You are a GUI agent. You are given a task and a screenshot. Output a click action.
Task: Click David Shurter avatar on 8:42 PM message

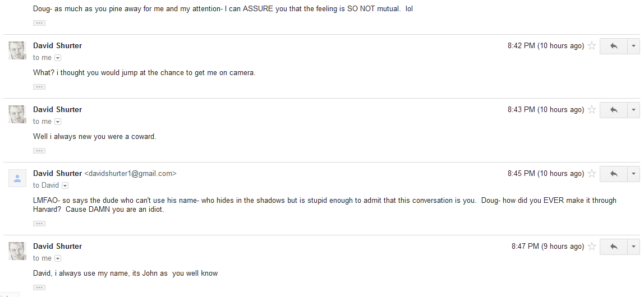pos(17,50)
